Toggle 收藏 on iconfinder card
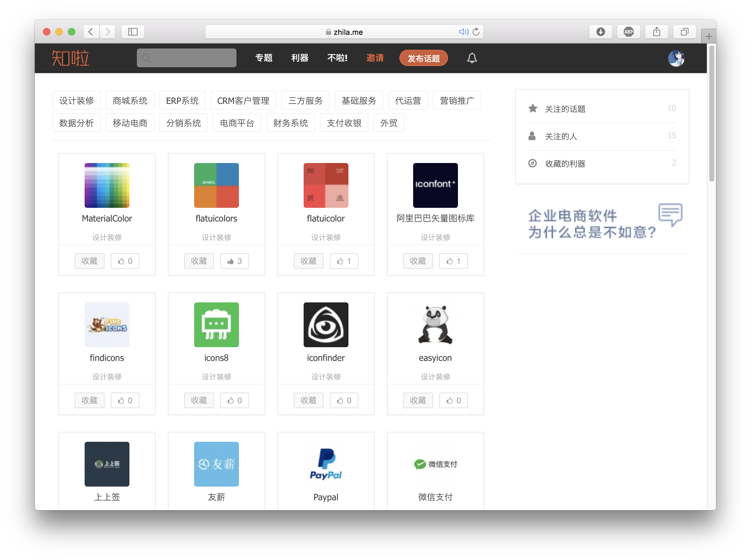751x560 pixels. pyautogui.click(x=308, y=400)
